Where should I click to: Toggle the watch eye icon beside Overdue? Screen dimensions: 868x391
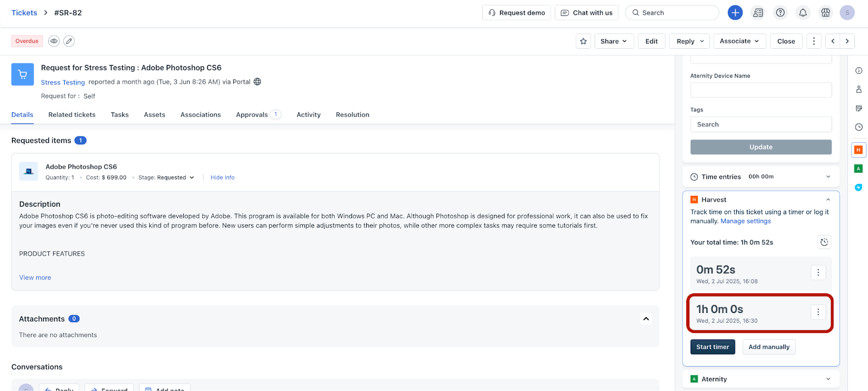pyautogui.click(x=54, y=41)
